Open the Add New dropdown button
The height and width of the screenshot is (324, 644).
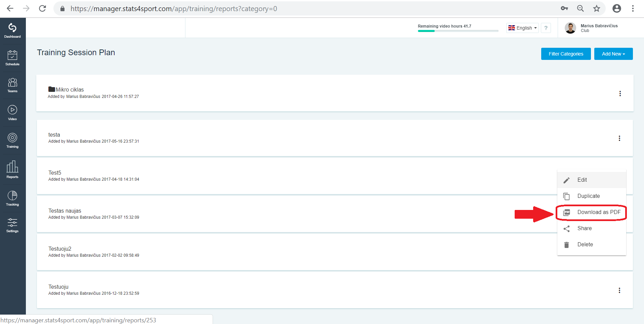pyautogui.click(x=613, y=54)
